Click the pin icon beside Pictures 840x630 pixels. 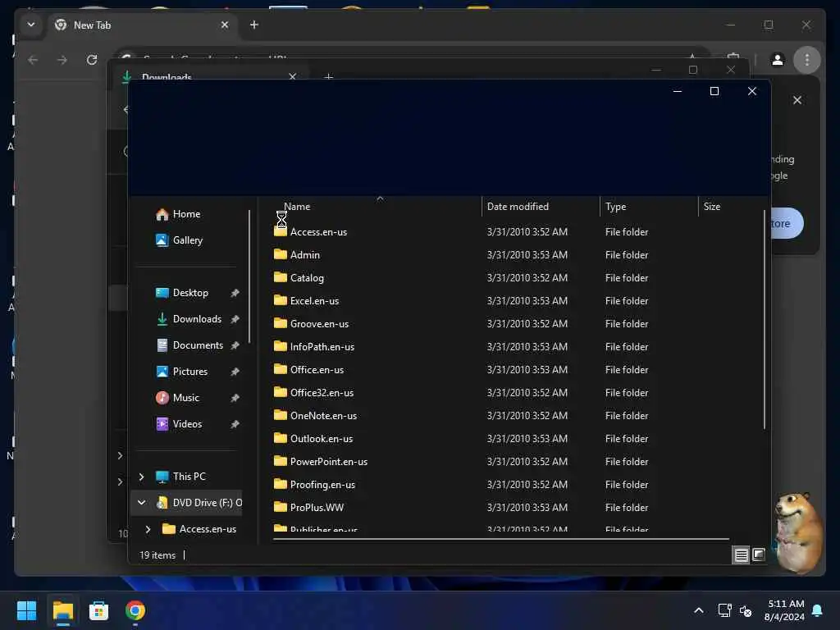click(235, 372)
